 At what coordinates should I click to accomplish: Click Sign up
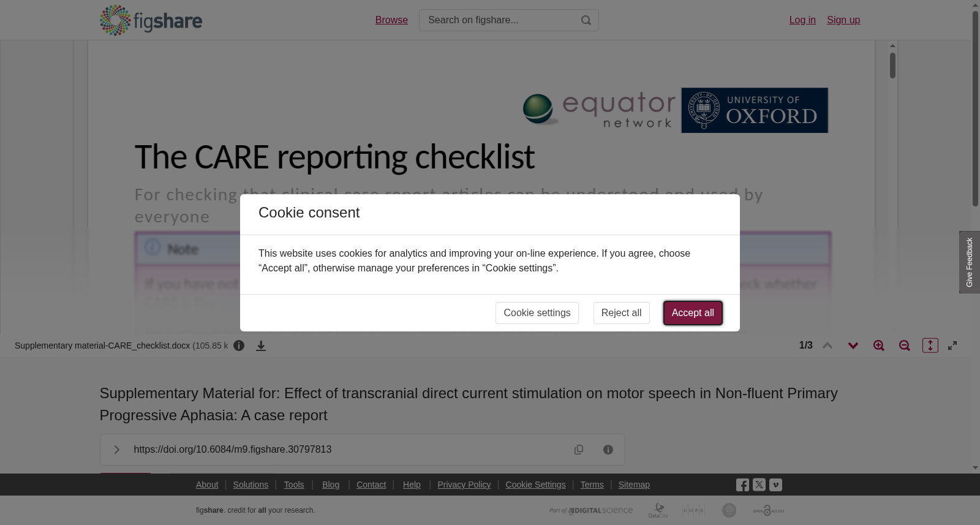tap(843, 20)
